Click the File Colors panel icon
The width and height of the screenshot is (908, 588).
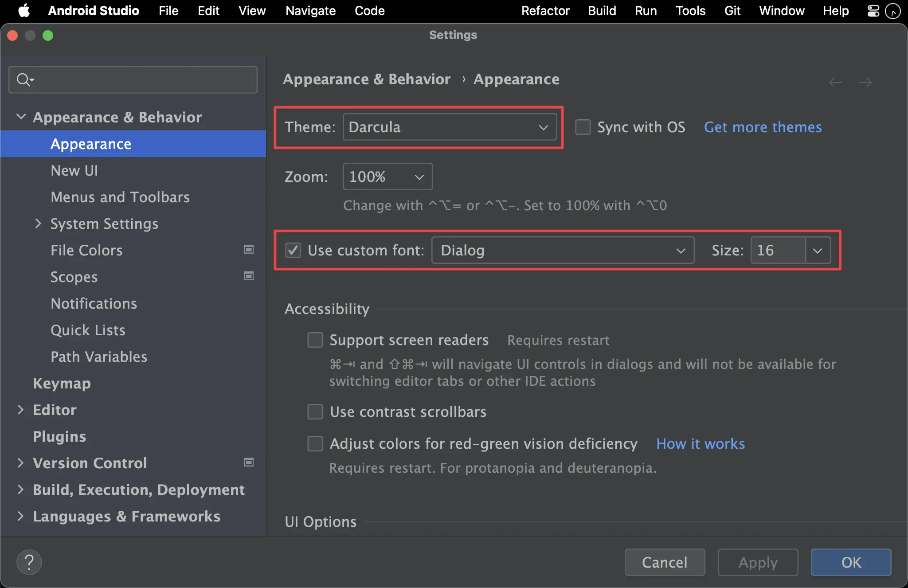[x=249, y=250]
